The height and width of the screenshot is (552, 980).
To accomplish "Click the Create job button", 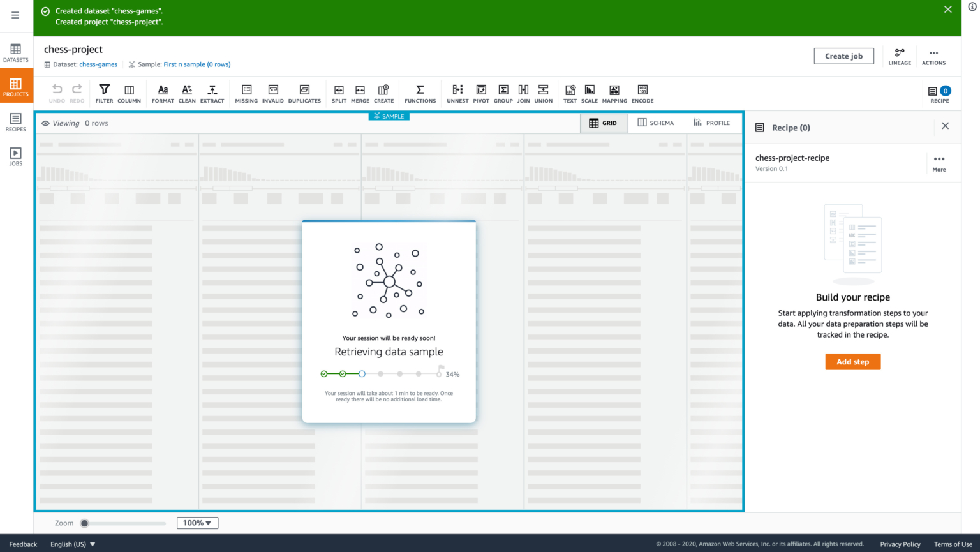I will pos(843,56).
